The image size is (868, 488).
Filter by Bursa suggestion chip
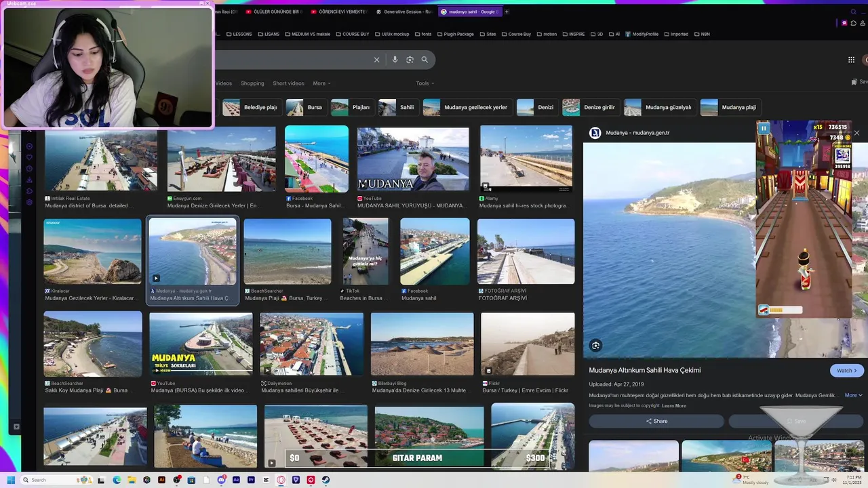[x=305, y=107]
